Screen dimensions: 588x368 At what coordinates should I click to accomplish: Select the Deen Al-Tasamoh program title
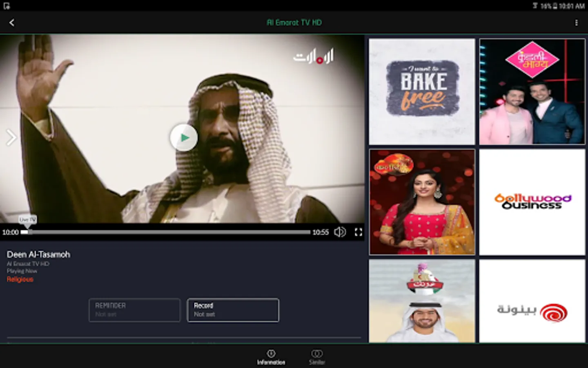pyautogui.click(x=38, y=254)
